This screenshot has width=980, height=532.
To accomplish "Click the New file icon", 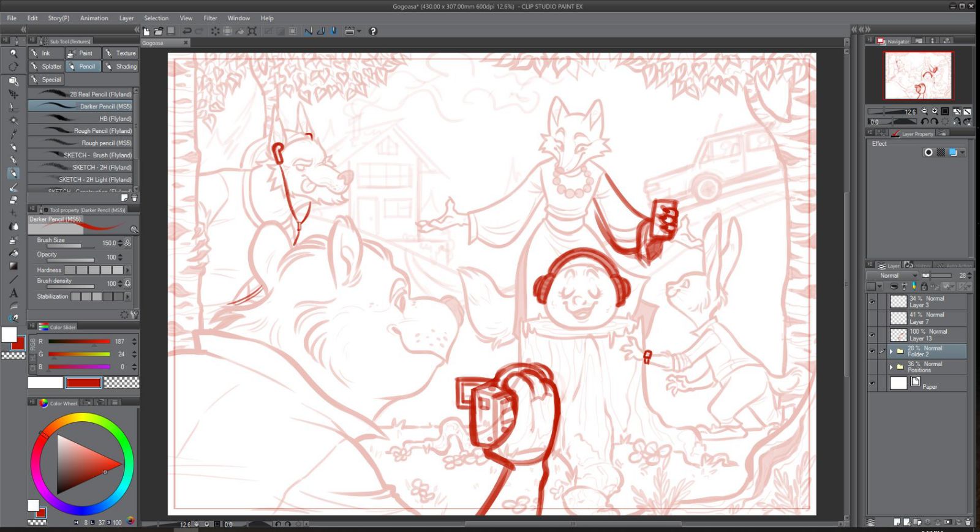I will tap(146, 31).
